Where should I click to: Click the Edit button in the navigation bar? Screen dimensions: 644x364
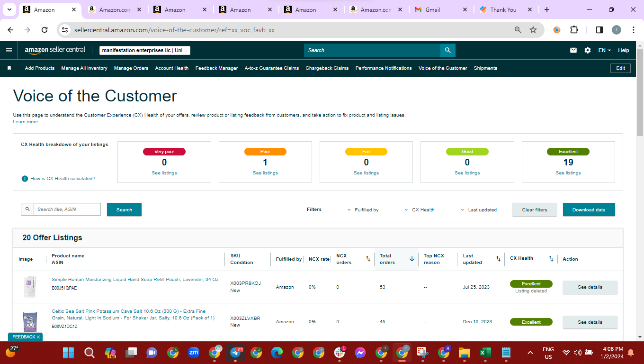621,68
